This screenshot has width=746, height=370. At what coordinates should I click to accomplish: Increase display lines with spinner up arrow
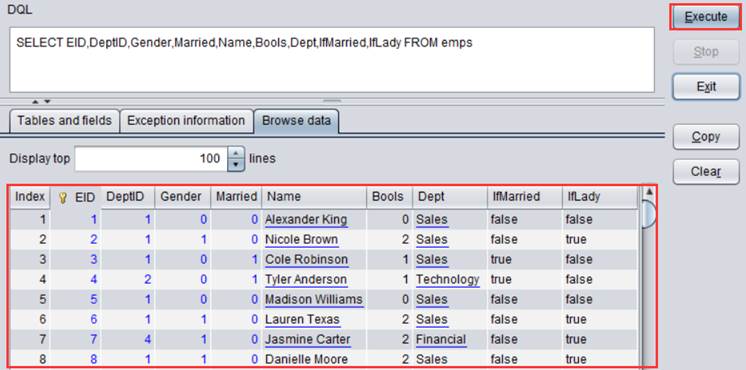[x=236, y=153]
